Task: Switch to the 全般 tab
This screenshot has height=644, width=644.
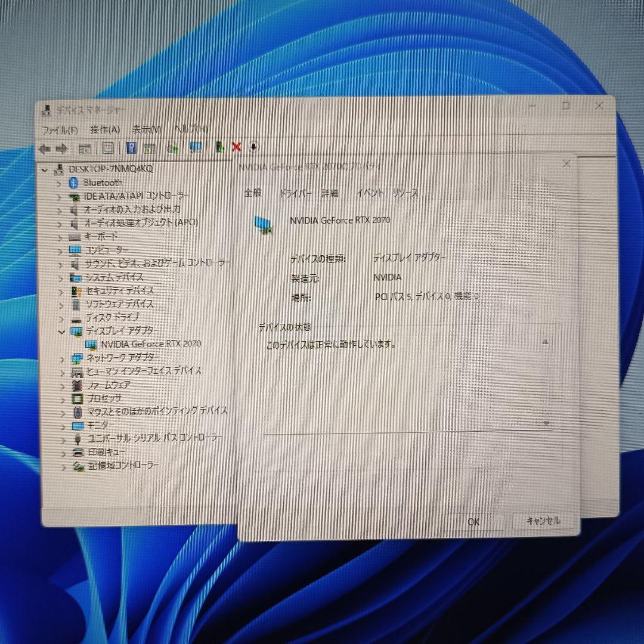Action: tap(253, 192)
